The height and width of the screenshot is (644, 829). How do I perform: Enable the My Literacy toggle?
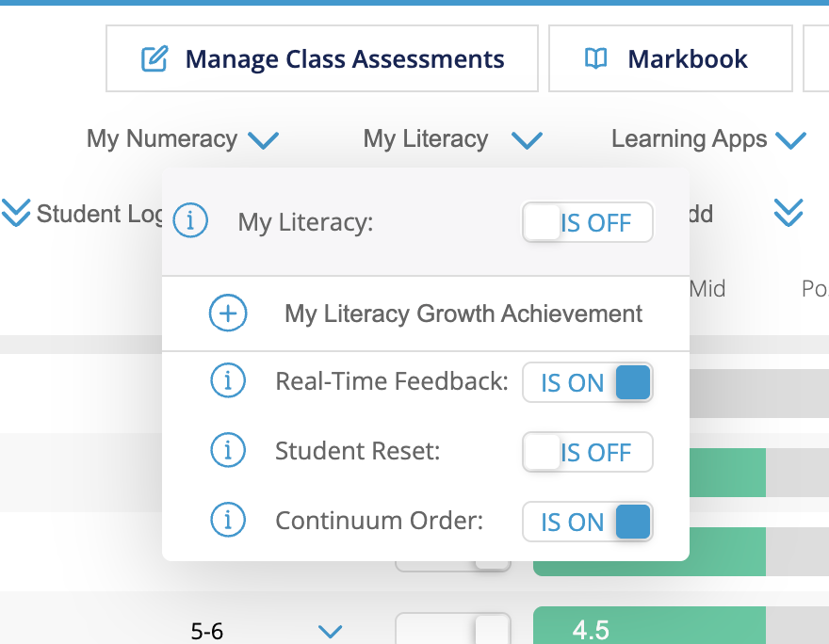(587, 222)
